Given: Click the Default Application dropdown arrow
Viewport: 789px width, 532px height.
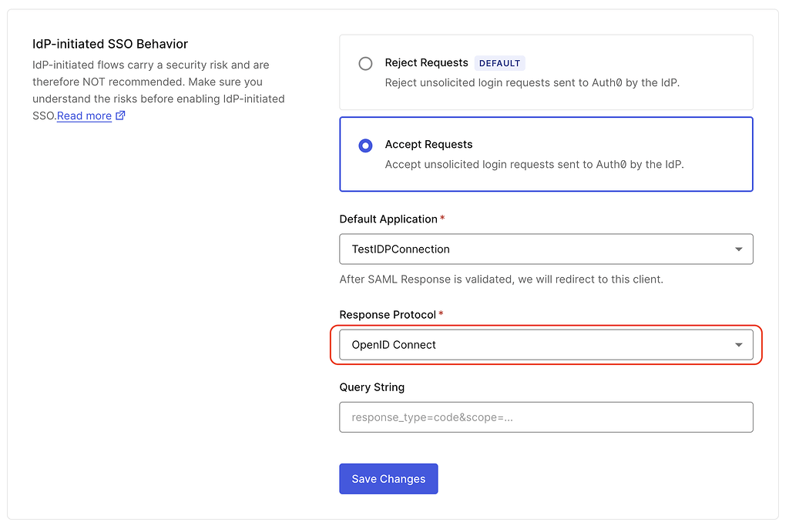Looking at the screenshot, I should coord(738,249).
